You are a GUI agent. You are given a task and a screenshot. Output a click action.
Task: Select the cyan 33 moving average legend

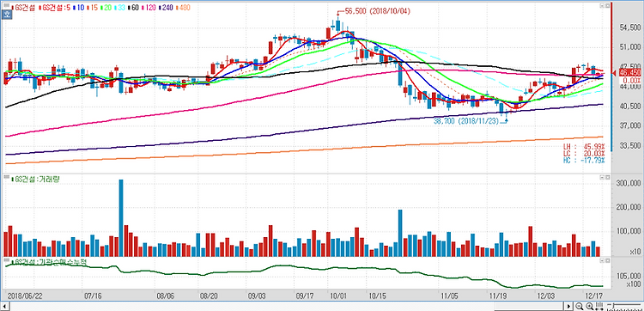(x=120, y=8)
